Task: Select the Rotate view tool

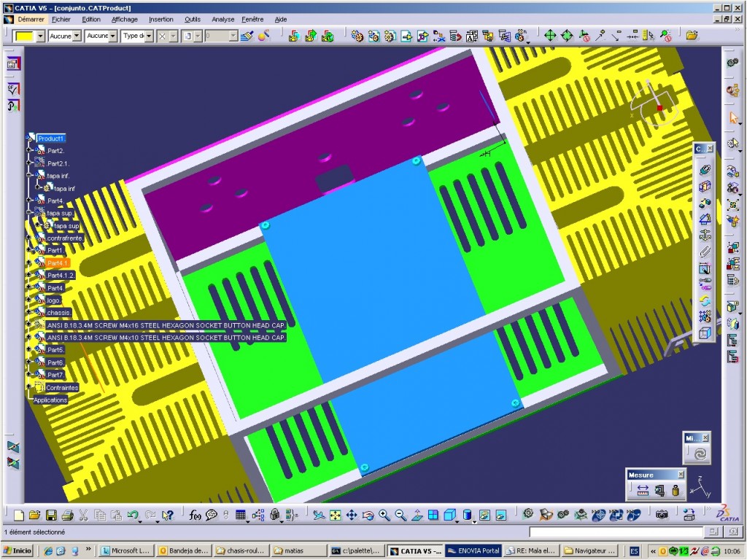Action: pyautogui.click(x=368, y=515)
